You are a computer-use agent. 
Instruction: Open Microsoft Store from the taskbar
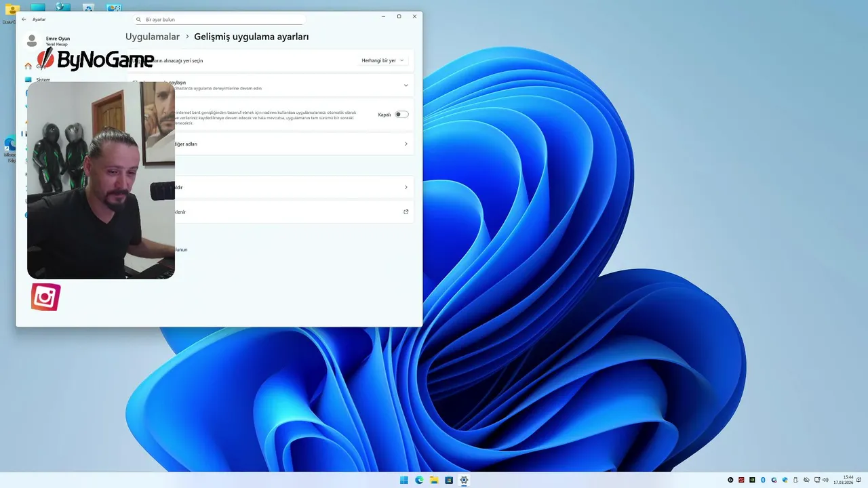449,480
